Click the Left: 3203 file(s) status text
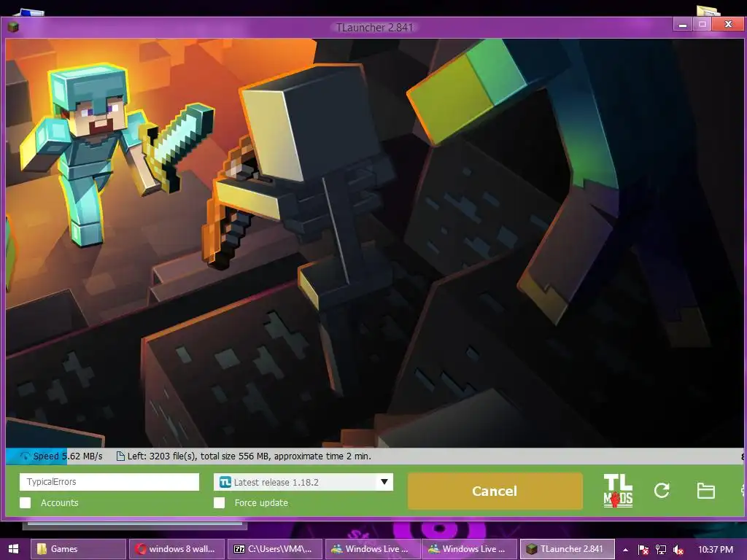Image resolution: width=747 pixels, height=560 pixels. click(x=249, y=456)
